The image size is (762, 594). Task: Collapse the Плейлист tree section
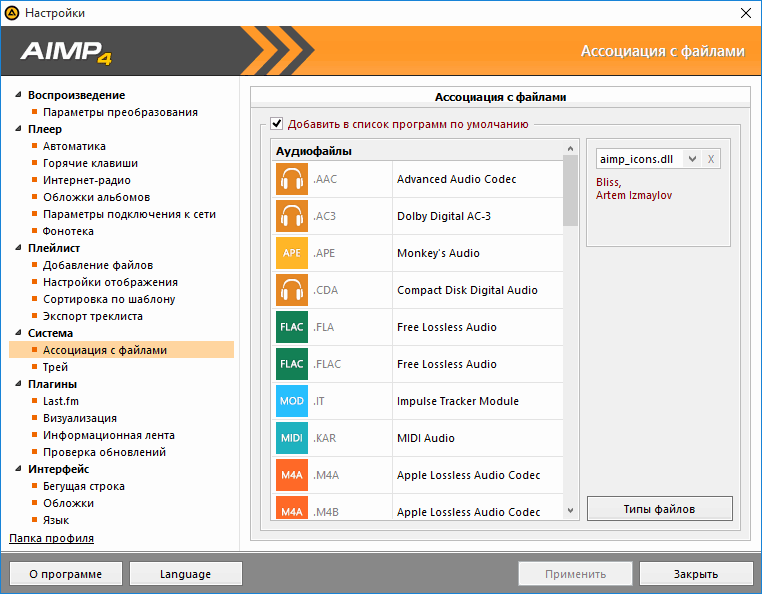click(18, 248)
